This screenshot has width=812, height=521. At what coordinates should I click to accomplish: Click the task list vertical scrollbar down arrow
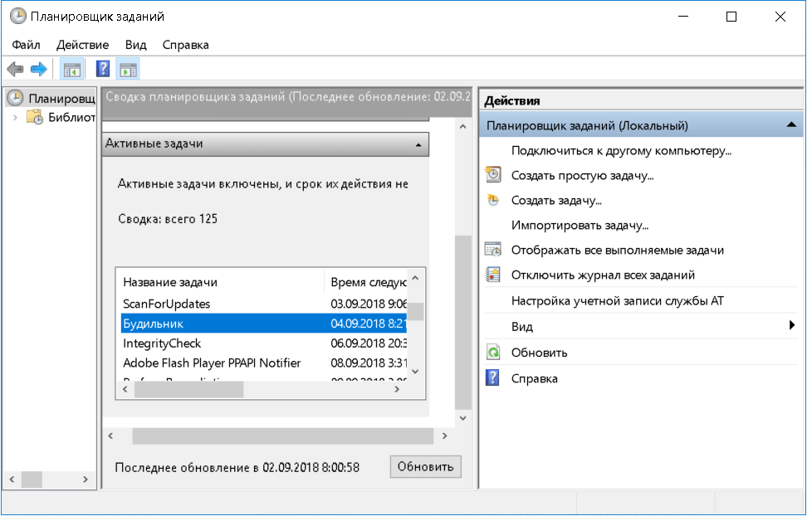pos(417,372)
